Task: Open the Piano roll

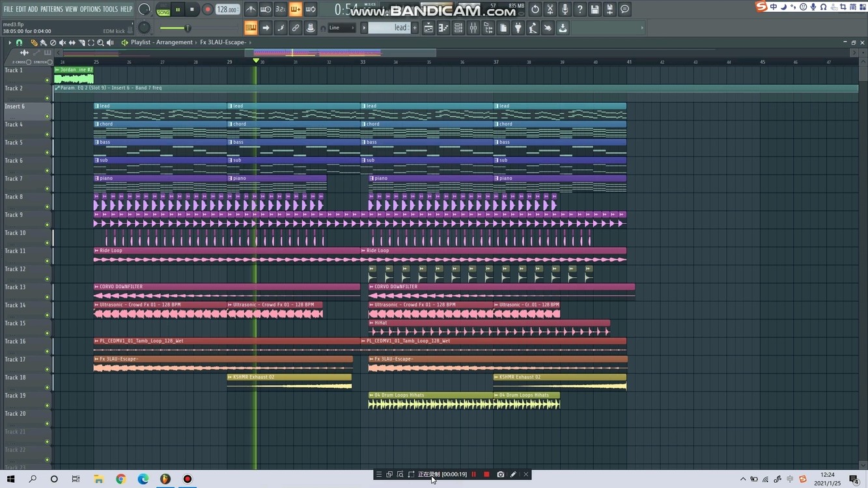Action: pos(443,27)
